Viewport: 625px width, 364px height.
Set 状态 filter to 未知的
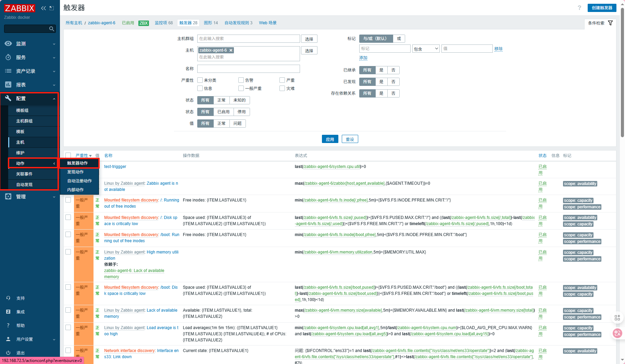[x=239, y=100]
